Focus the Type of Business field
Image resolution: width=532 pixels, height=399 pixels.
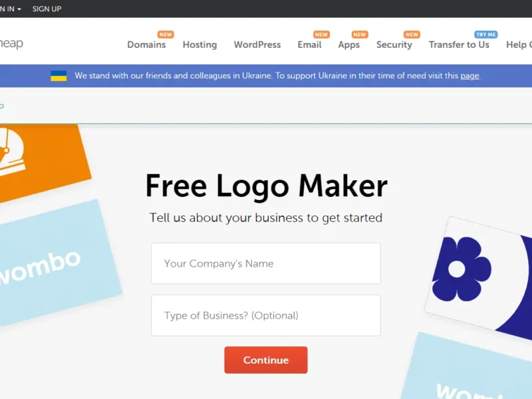point(266,315)
